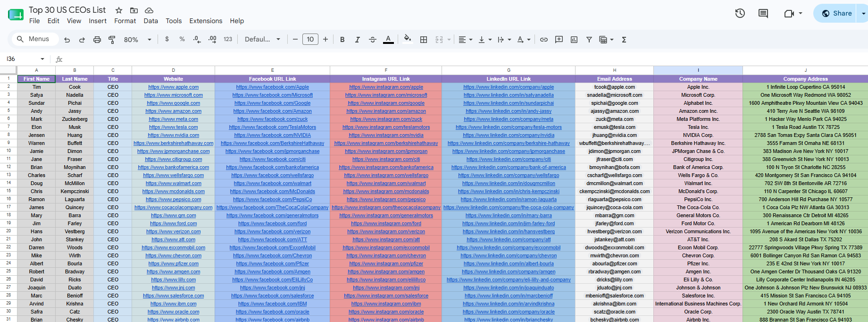Open the borders tool

[x=424, y=40]
